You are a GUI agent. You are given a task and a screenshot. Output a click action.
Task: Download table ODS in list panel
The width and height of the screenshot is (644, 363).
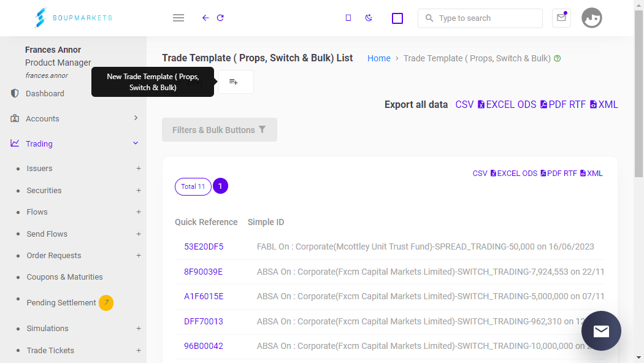529,174
